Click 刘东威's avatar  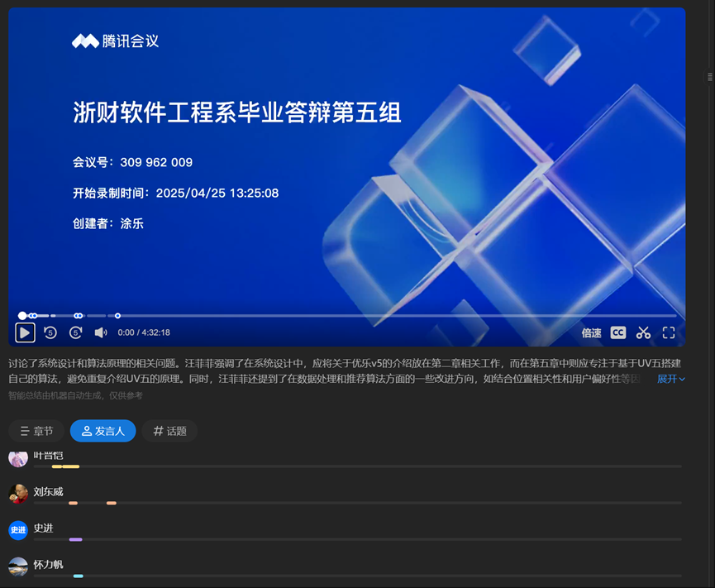coord(18,494)
